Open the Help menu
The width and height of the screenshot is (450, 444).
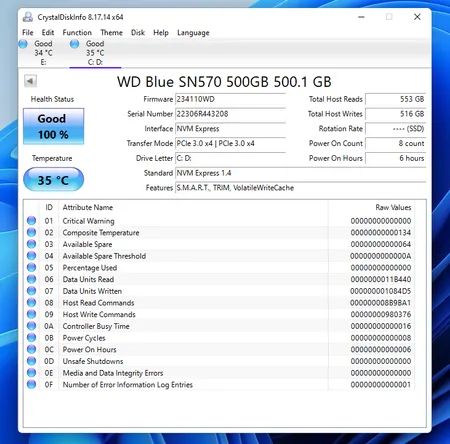pyautogui.click(x=161, y=33)
